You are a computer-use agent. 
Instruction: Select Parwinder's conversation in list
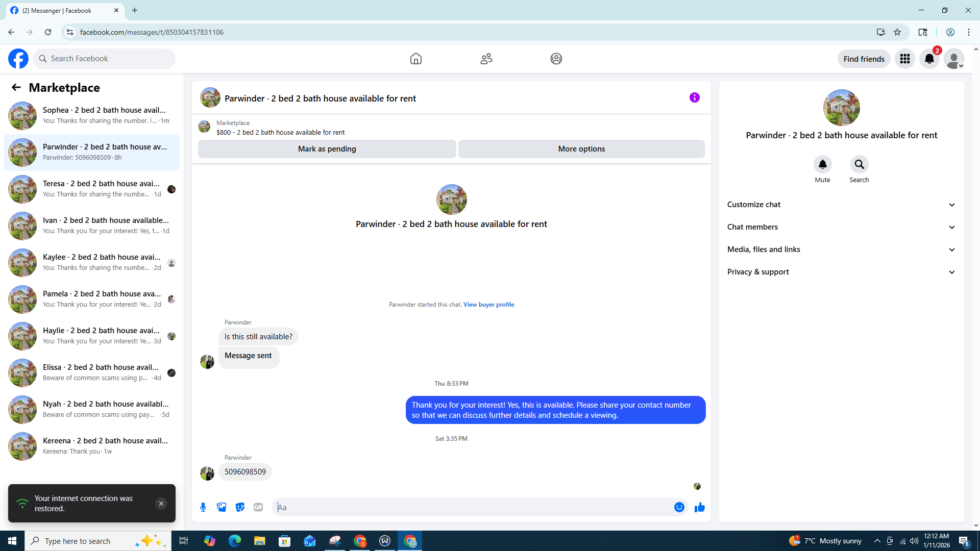(x=92, y=153)
